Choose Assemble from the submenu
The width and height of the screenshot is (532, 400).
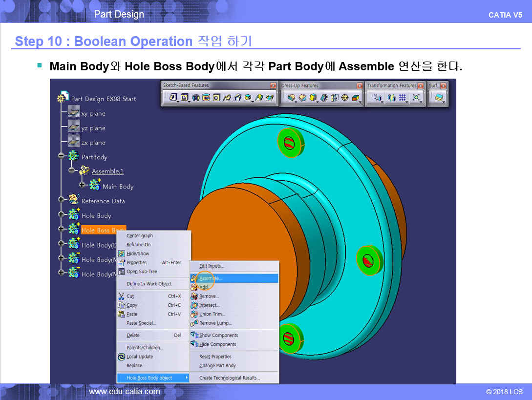(210, 278)
